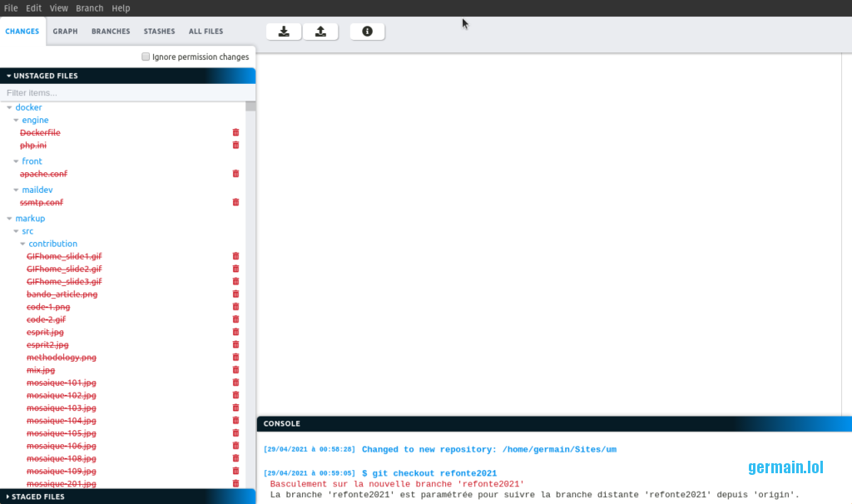The image size is (852, 504).
Task: Collapse the contribution folder
Action: pos(23,244)
